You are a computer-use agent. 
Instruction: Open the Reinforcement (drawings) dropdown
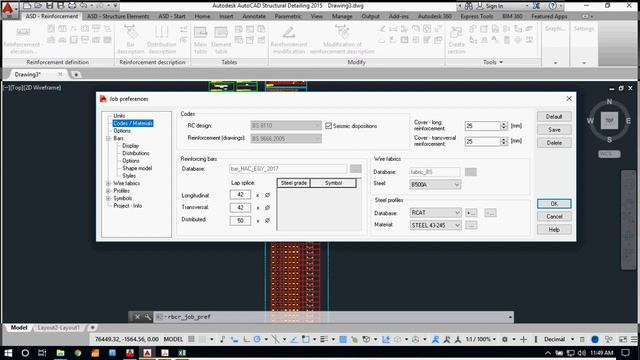(286, 139)
